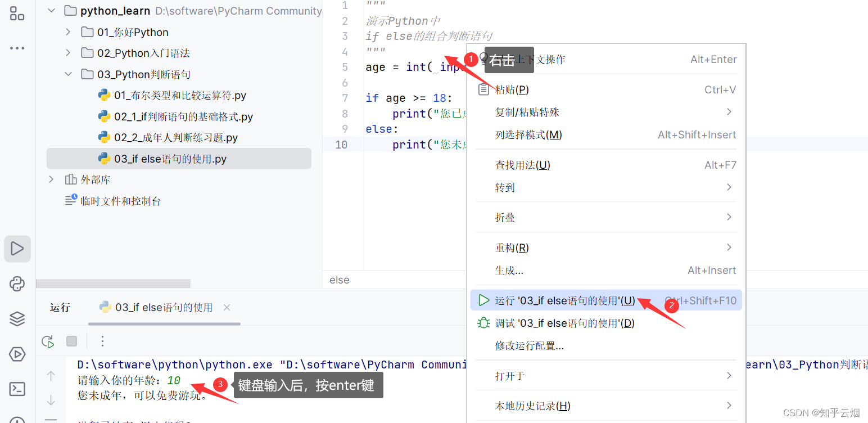
Task: Expand the 02_Python入门语法 folder
Action: (x=68, y=53)
